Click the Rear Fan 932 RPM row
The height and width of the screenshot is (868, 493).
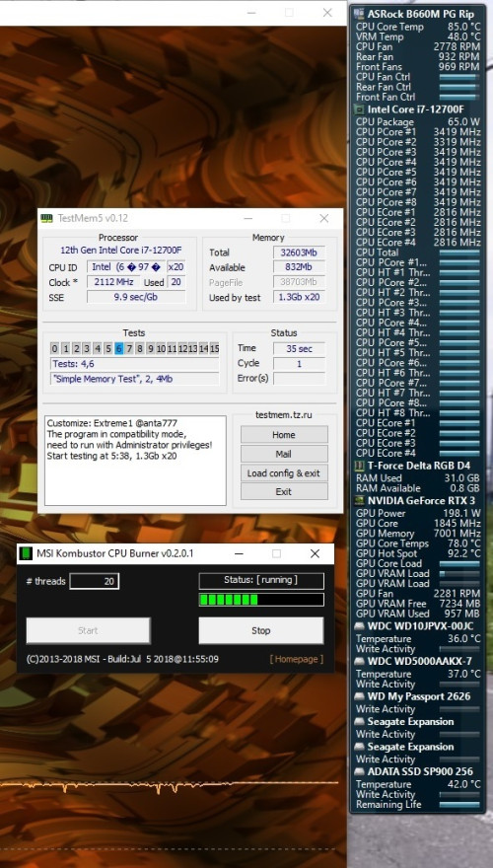click(x=418, y=56)
